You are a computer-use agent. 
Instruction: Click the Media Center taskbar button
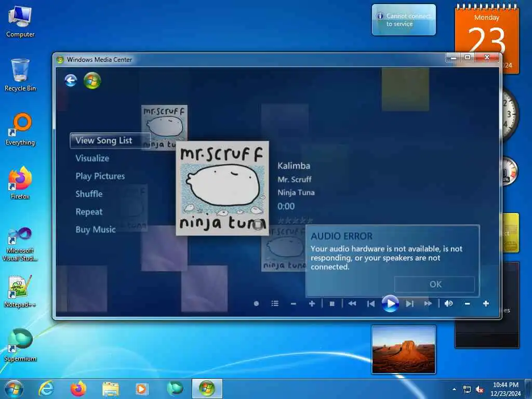207,389
